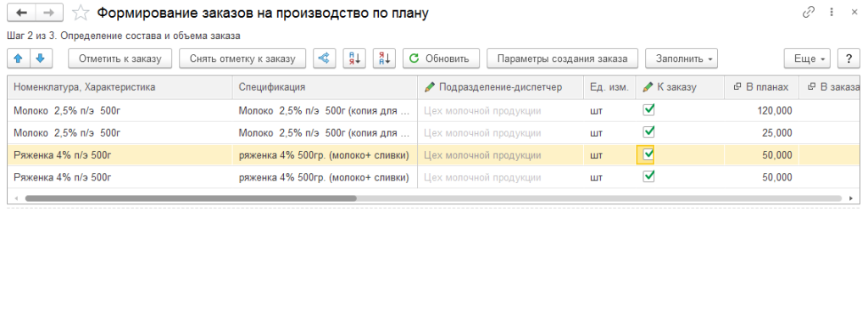Uncheck К заказу for Молоко row with 25,000
The image size is (868, 334).
pyautogui.click(x=648, y=132)
